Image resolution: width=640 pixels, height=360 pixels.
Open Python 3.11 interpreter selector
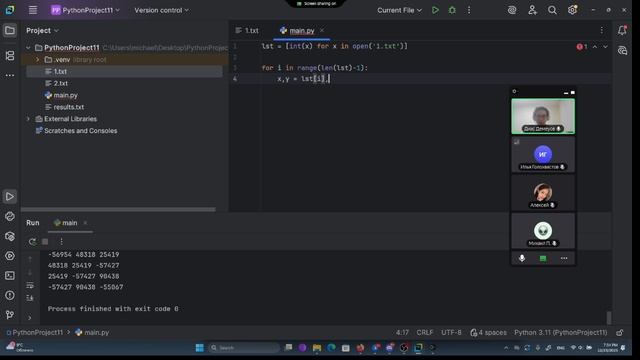point(560,333)
